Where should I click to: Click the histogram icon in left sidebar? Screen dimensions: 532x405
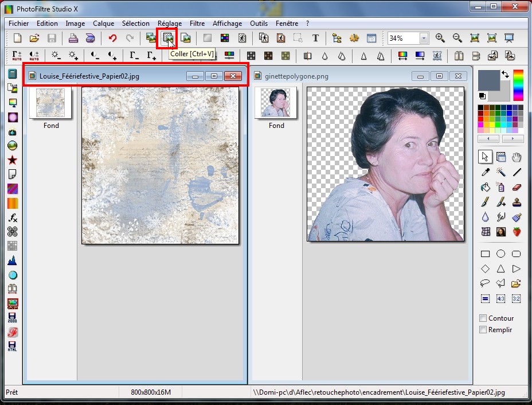13,260
